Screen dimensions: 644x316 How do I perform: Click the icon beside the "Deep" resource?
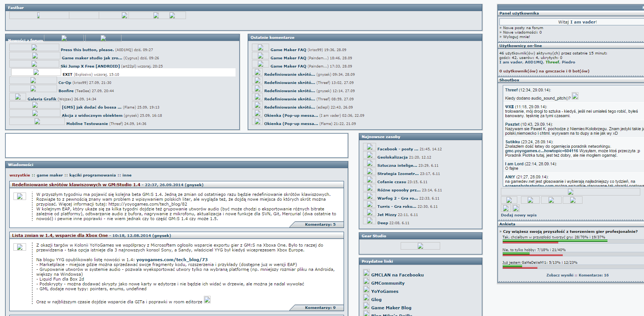pyautogui.click(x=370, y=220)
